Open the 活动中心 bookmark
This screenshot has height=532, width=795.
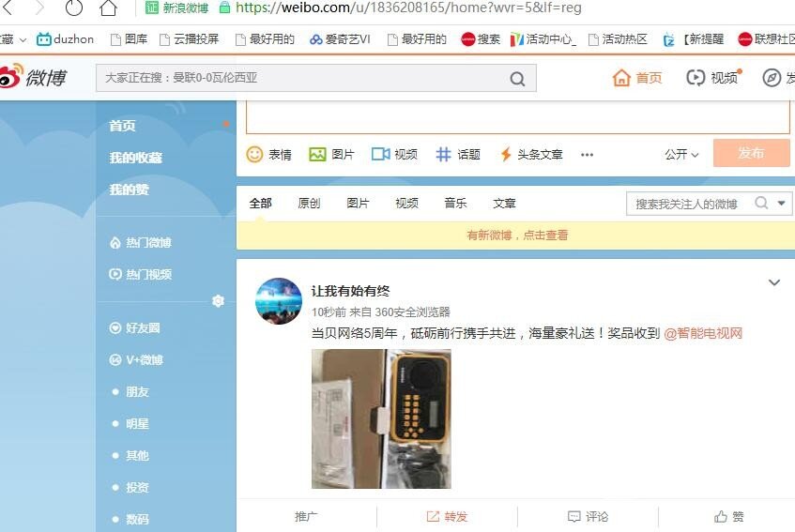click(x=543, y=39)
